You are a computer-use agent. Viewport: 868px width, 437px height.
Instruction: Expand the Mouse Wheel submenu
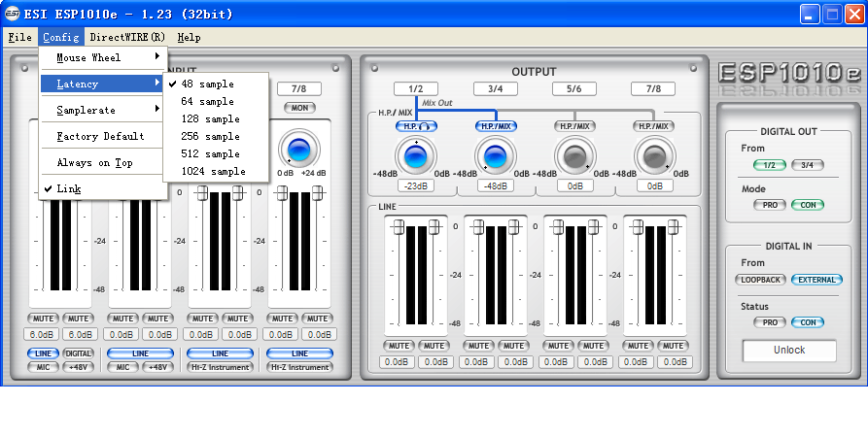(x=103, y=57)
